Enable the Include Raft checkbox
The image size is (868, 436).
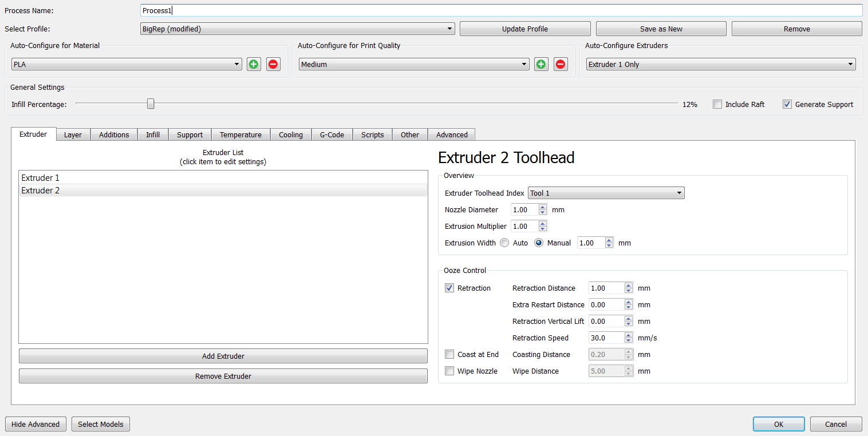pos(717,104)
